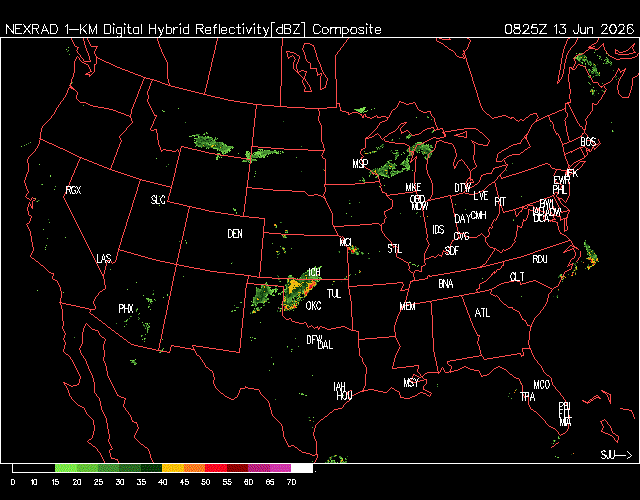Click the JFK station label

click(572, 173)
